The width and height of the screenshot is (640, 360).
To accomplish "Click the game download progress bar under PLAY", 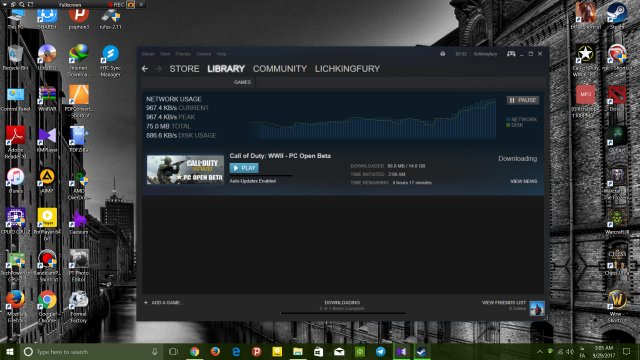I will coord(261,176).
